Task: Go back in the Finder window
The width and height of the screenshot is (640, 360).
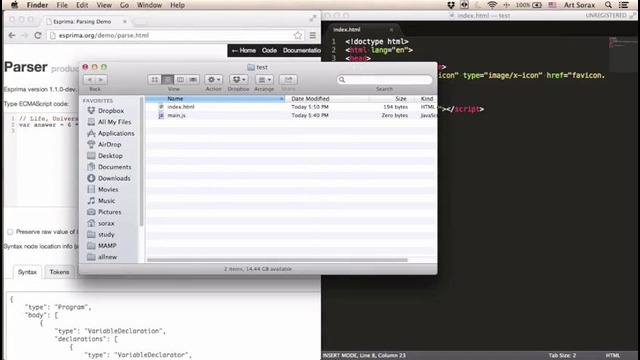Action: coord(89,80)
